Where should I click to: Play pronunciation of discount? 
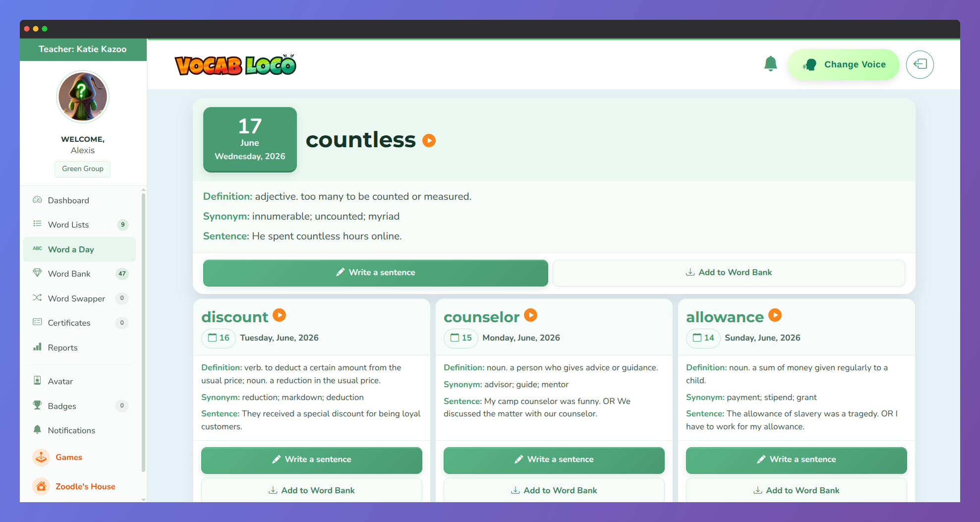[280, 315]
